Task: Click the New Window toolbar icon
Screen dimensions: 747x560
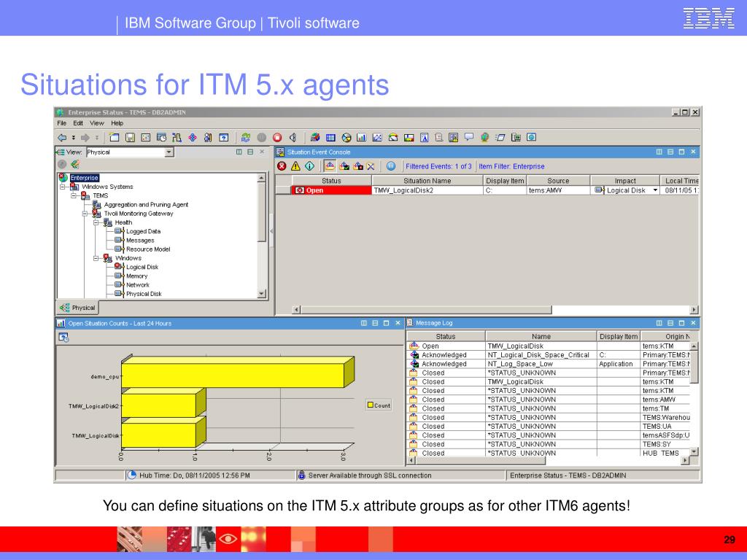Action: (x=115, y=138)
